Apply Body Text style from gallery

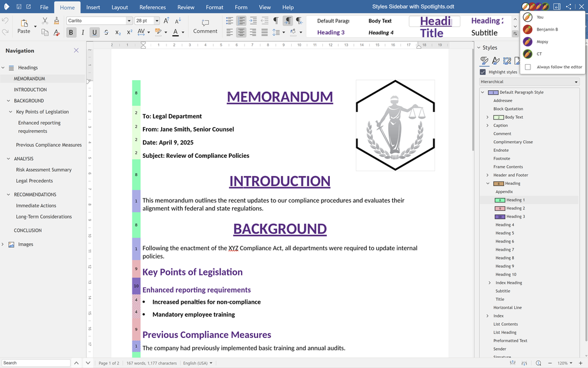coord(380,21)
